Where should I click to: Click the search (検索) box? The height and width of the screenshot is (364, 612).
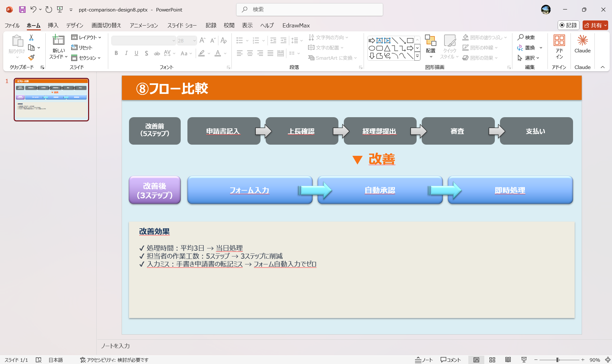(x=309, y=10)
